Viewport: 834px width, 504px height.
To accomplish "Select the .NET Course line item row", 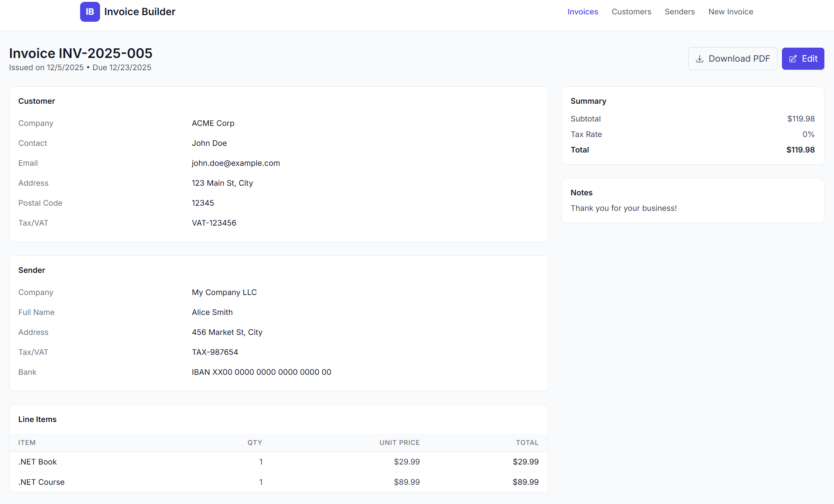I will 41,482.
